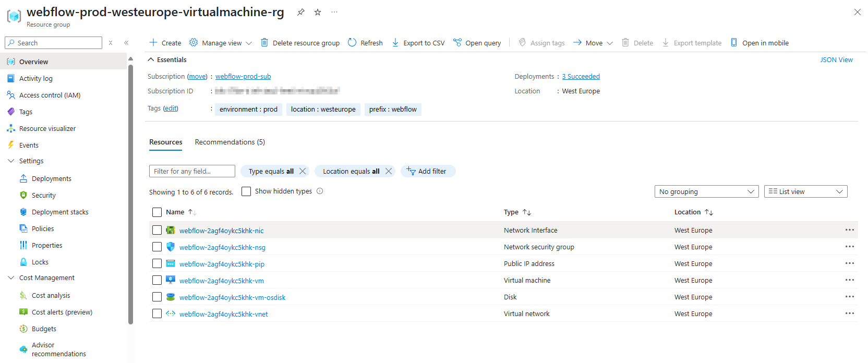Open more actions for the vnet row
The height and width of the screenshot is (363, 868).
pyautogui.click(x=850, y=313)
